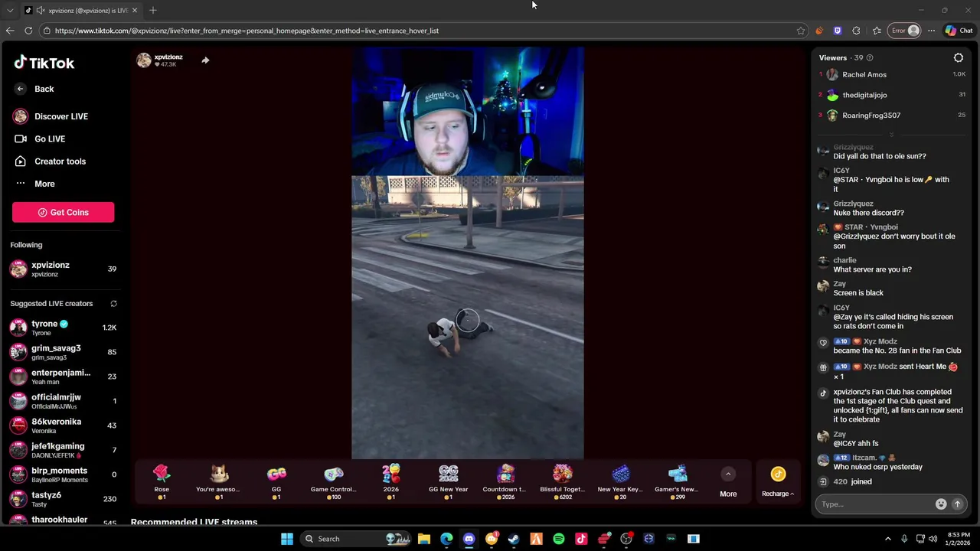Share the live stream

[205, 60]
